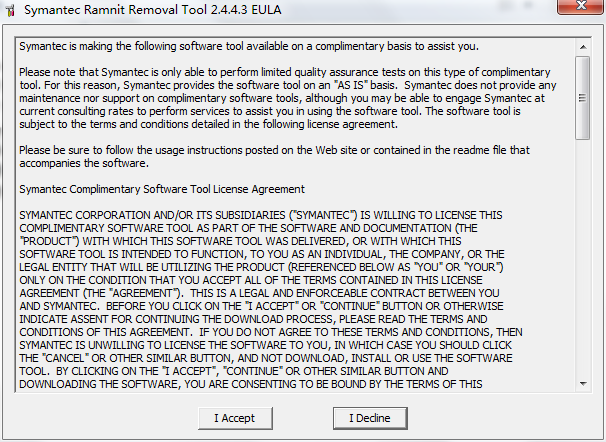Click the last visible line 'DOWNLOADING THE SOFTWARE'

(x=251, y=384)
